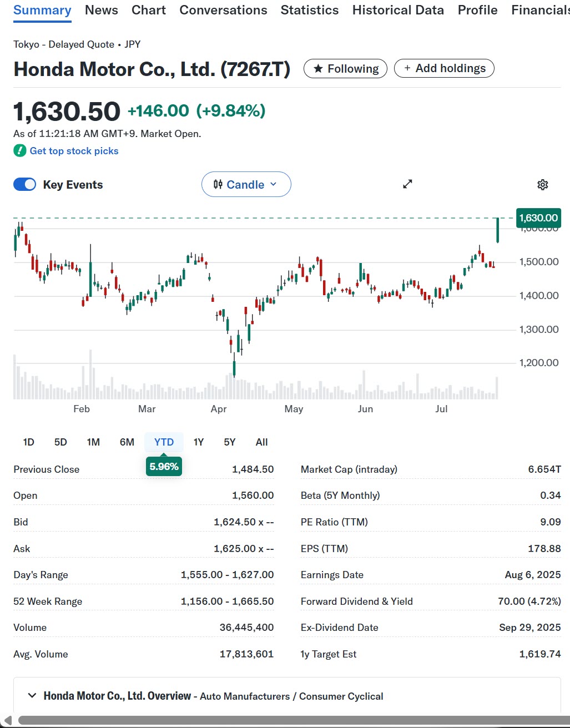Screen dimensions: 570x728
Task: Click Market Cap value 6.654T
Action: coord(544,469)
